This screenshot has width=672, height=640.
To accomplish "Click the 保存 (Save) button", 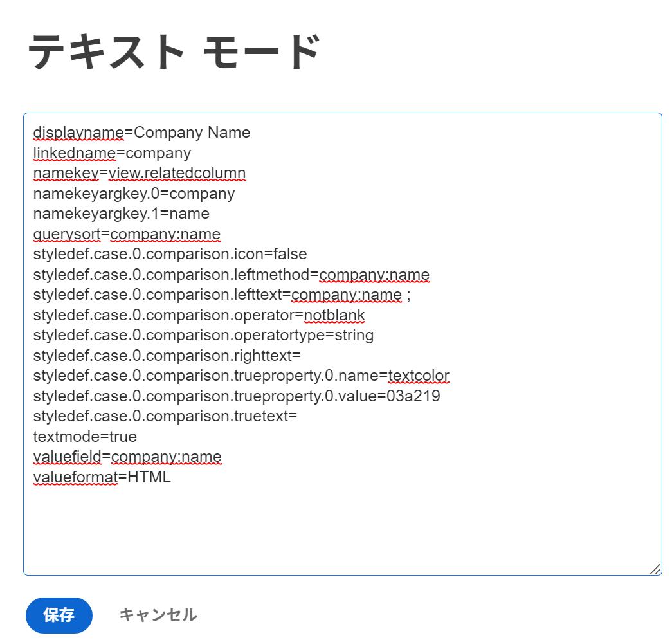I will coord(58,616).
